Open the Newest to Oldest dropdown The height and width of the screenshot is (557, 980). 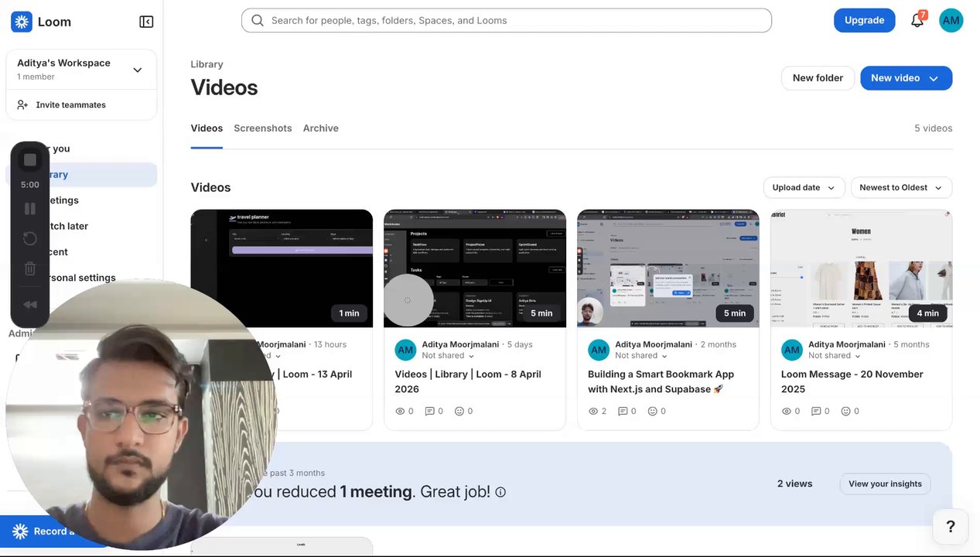click(901, 187)
